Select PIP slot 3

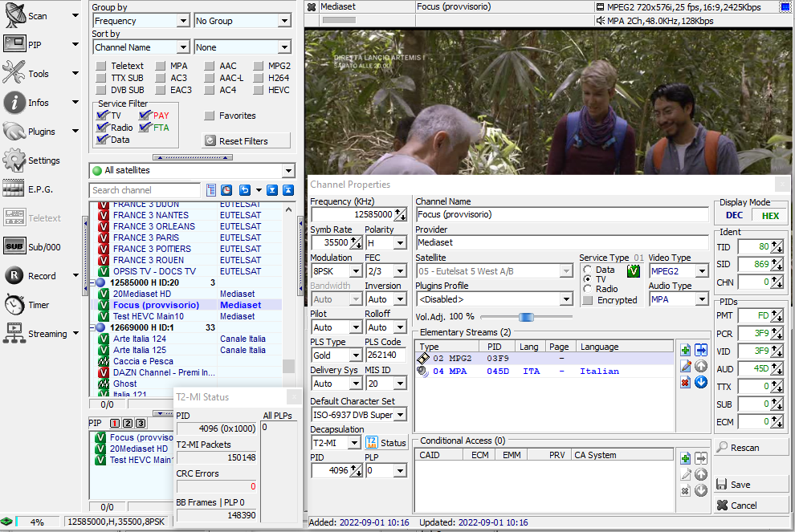click(141, 423)
